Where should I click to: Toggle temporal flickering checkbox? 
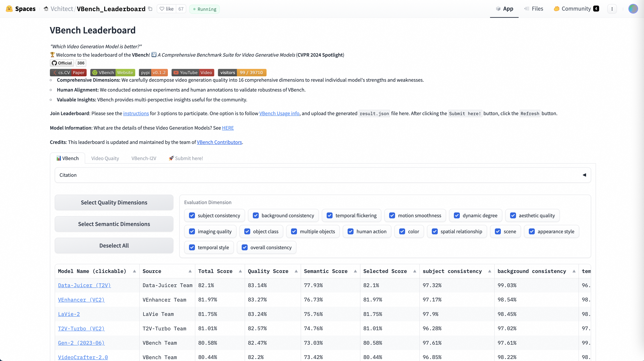pos(329,216)
